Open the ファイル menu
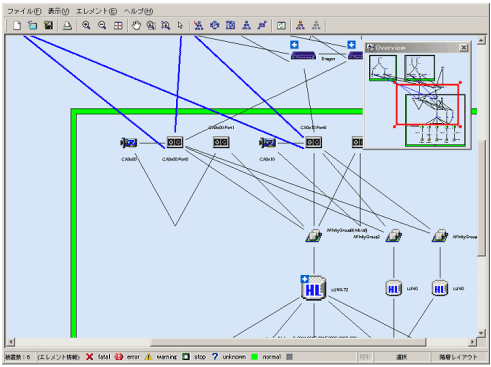The height and width of the screenshot is (367, 491). (24, 11)
